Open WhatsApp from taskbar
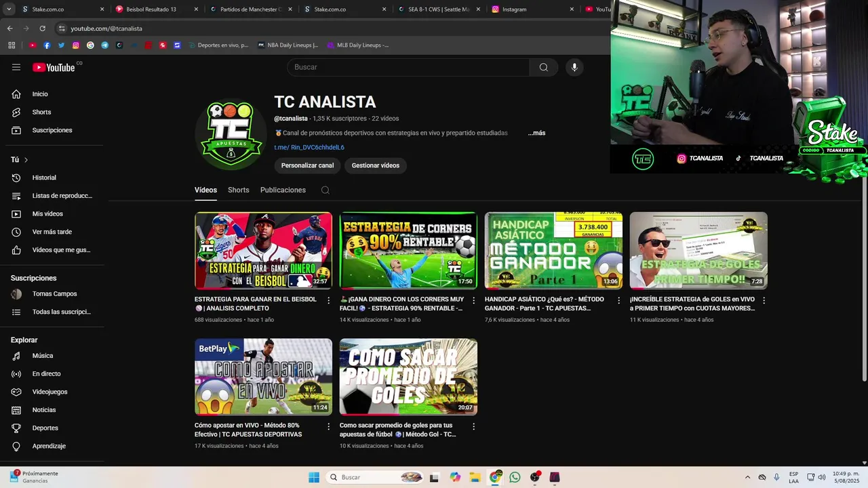 515,477
